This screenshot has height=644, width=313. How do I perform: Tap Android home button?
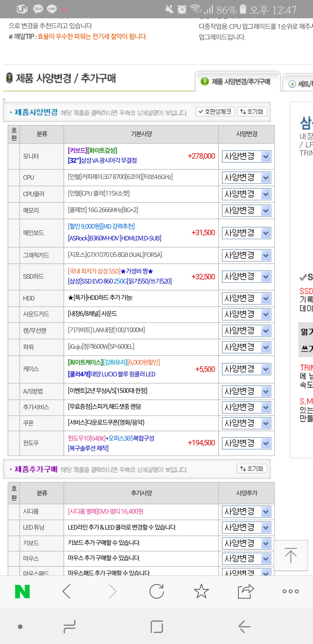pyautogui.click(x=157, y=627)
